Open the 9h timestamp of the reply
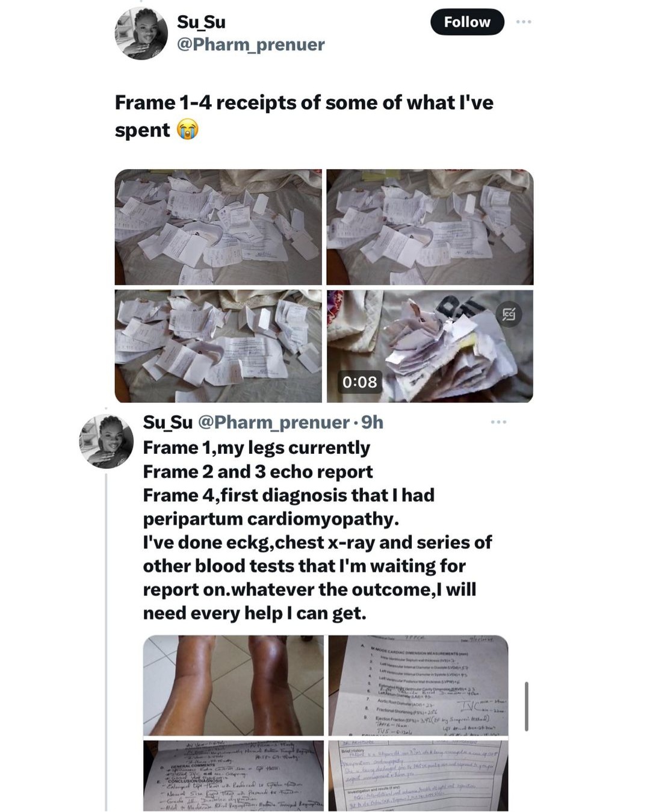 pyautogui.click(x=373, y=423)
